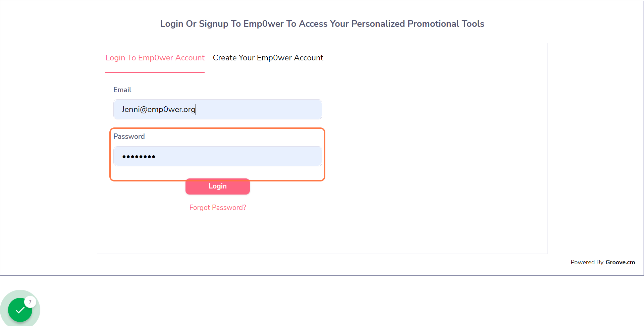
Task: Click the Email field label
Action: pyautogui.click(x=122, y=90)
